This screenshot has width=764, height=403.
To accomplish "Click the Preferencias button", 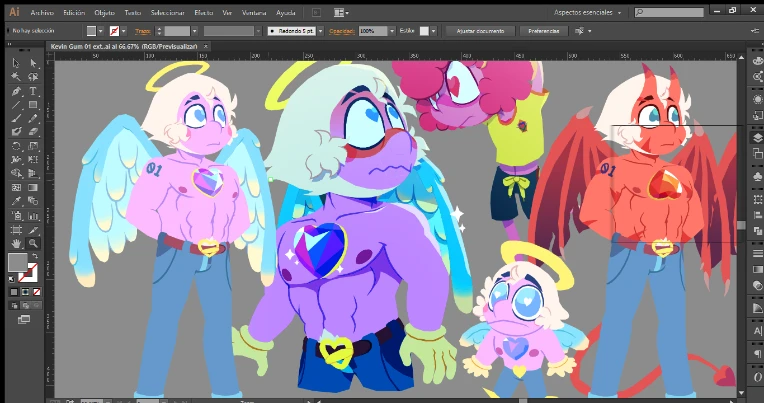I will 544,31.
